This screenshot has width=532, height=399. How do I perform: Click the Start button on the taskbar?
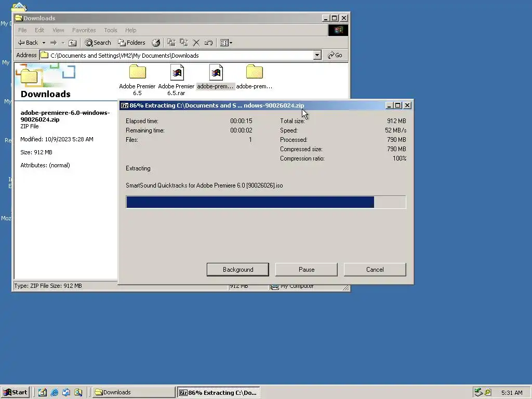pos(15,392)
